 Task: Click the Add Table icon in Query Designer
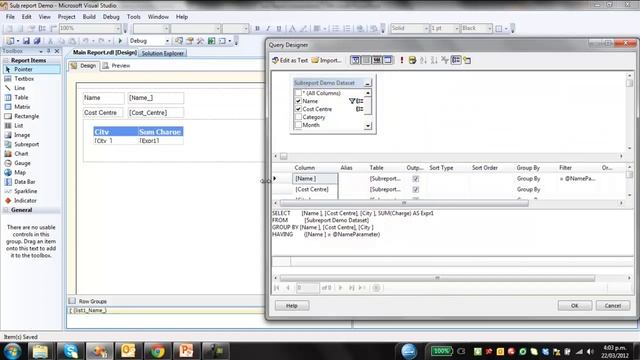pos(467,60)
